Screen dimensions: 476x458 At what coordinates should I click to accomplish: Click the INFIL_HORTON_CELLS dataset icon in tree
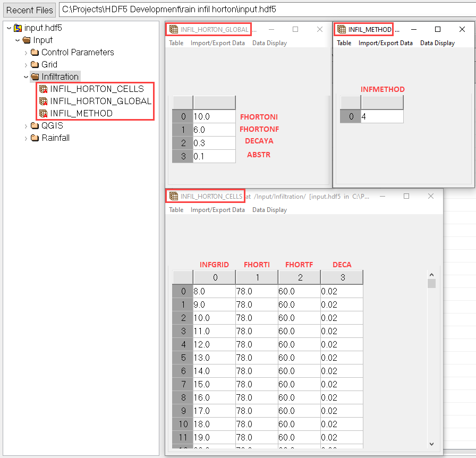(44, 89)
